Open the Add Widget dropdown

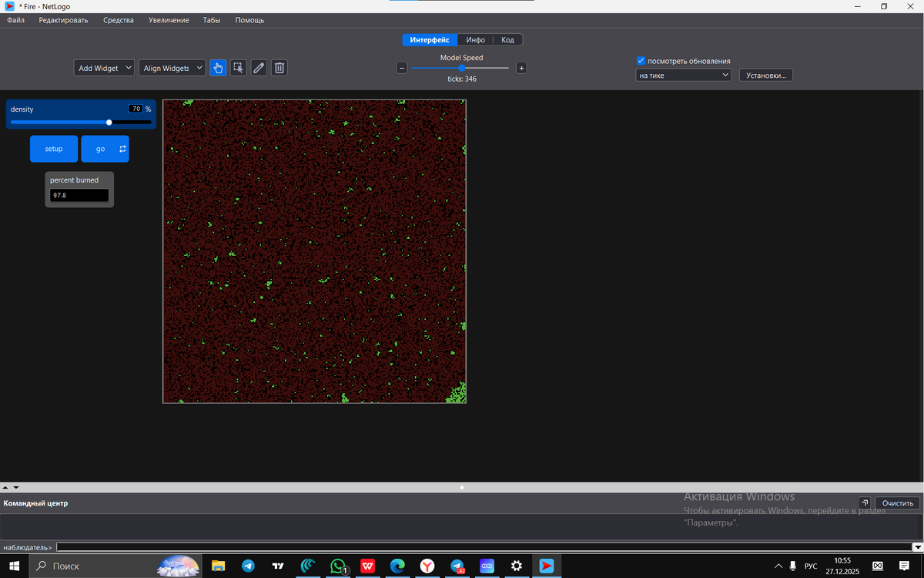(x=105, y=68)
